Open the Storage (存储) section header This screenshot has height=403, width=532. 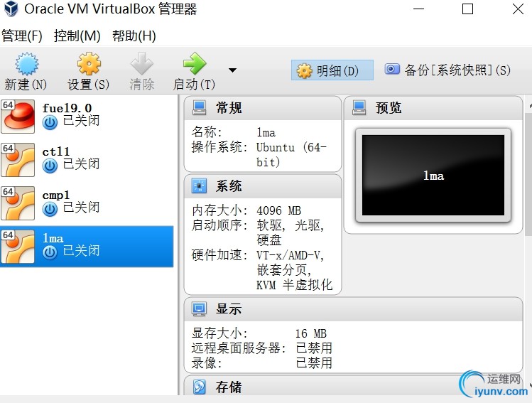coord(353,385)
